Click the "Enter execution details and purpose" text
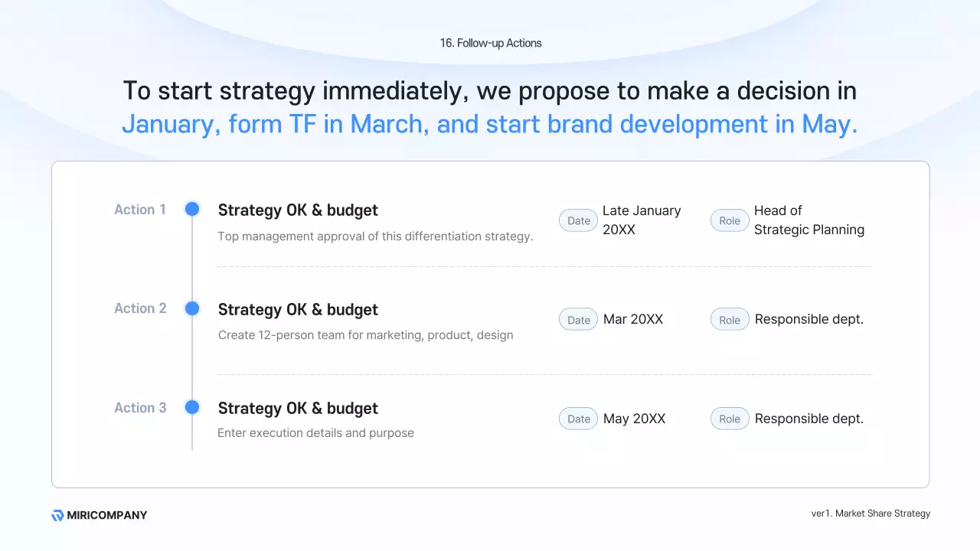Viewport: 980px width, 551px height. pos(315,433)
